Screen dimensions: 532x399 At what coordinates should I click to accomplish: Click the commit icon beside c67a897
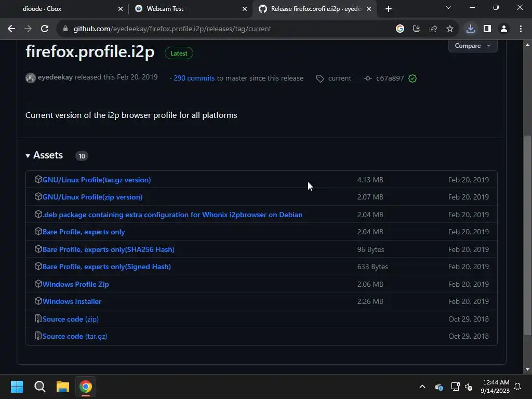pyautogui.click(x=367, y=78)
